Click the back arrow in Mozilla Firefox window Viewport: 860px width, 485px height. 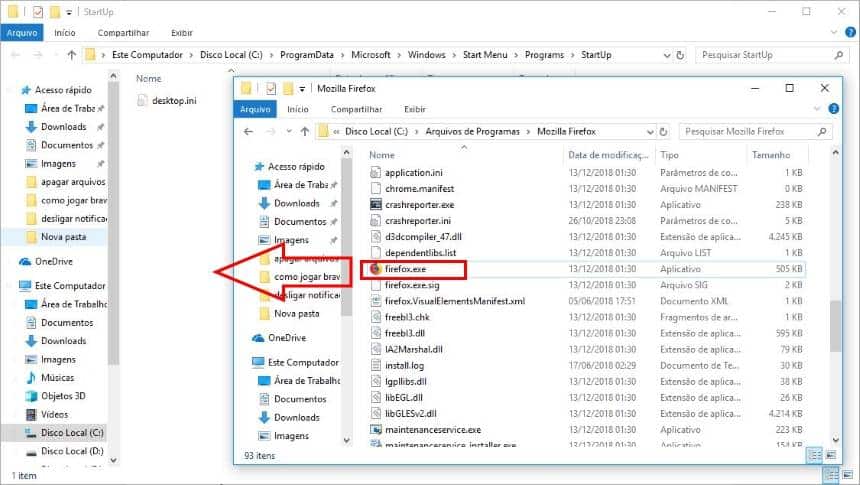[x=248, y=132]
